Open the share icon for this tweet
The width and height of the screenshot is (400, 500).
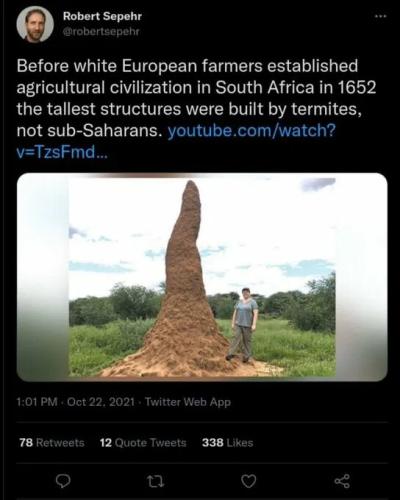342,481
